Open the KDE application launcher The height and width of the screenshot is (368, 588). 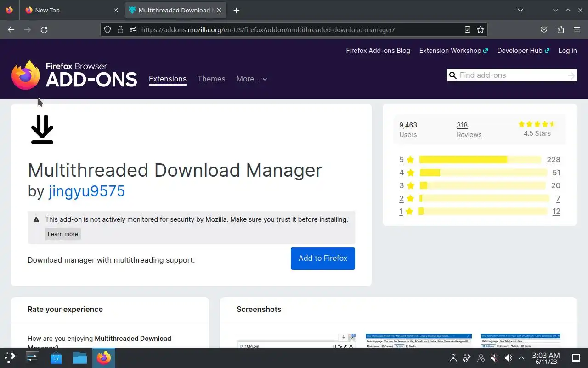pos(10,357)
